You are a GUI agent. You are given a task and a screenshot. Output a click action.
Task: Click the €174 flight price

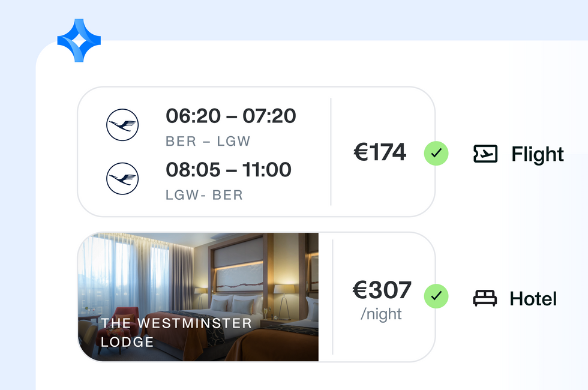pyautogui.click(x=380, y=152)
